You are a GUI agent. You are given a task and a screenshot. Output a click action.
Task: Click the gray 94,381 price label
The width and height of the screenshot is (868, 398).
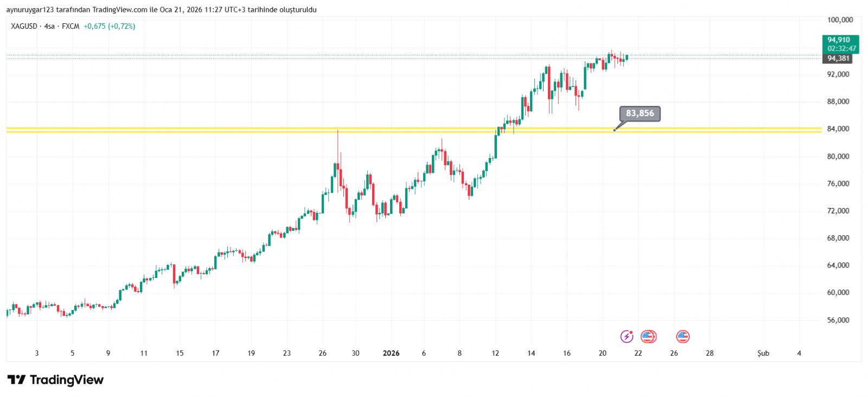pyautogui.click(x=839, y=59)
